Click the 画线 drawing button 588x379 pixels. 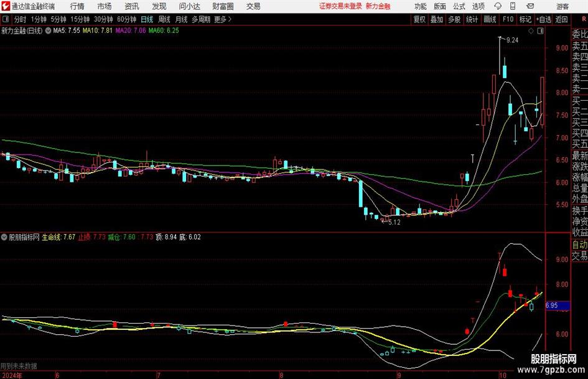click(x=490, y=19)
